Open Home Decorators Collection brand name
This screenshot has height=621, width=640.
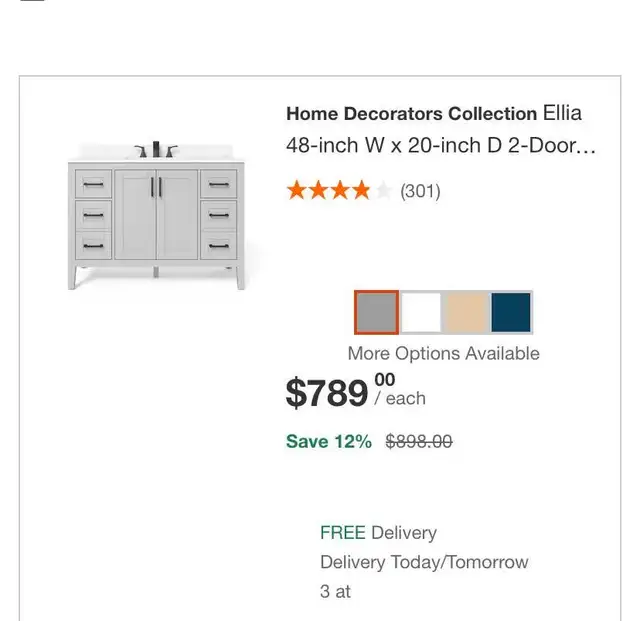coord(411,114)
